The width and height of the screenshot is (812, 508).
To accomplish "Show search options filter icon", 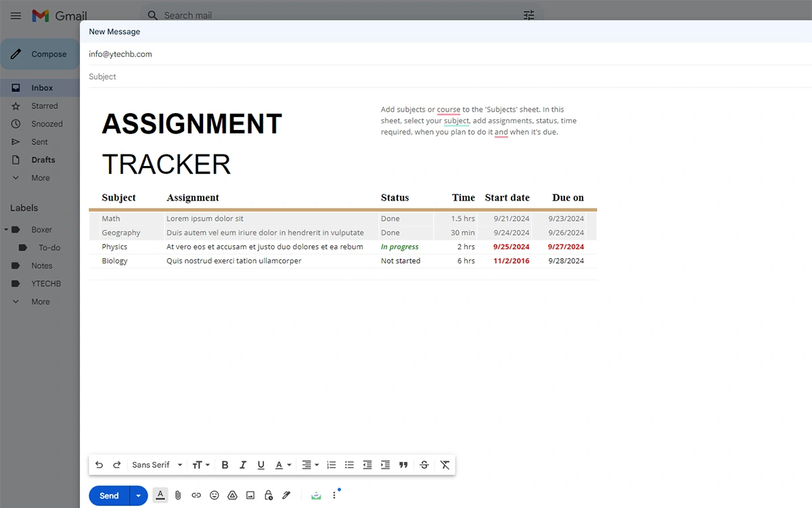I will [529, 15].
